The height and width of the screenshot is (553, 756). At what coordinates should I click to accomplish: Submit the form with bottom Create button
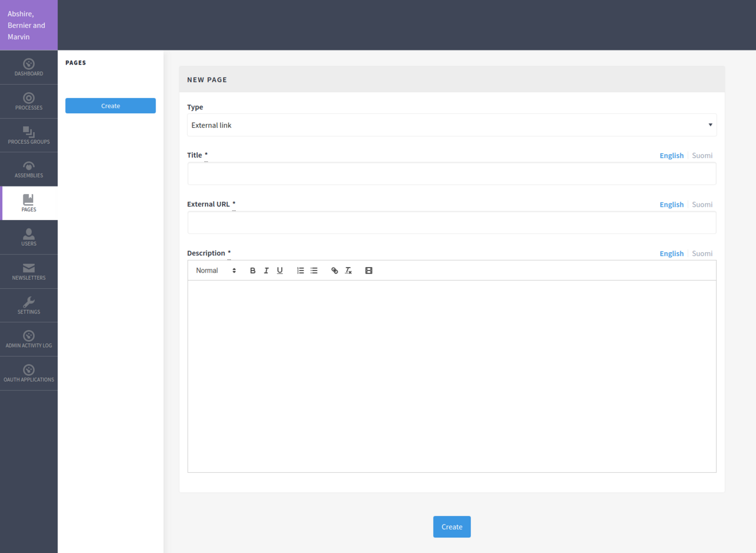click(x=452, y=527)
